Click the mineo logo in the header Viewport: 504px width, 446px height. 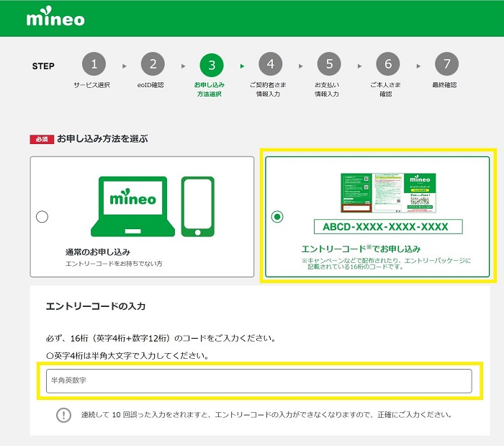coord(55,16)
